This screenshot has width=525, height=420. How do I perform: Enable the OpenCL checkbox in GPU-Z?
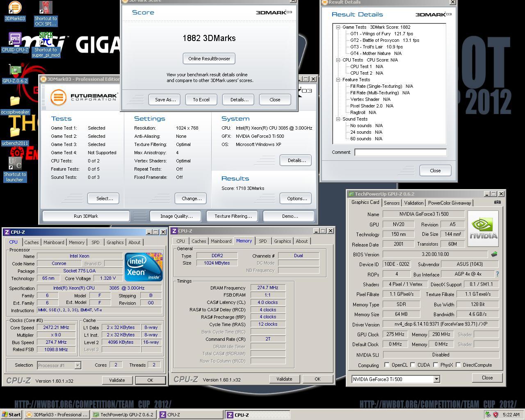(x=387, y=365)
